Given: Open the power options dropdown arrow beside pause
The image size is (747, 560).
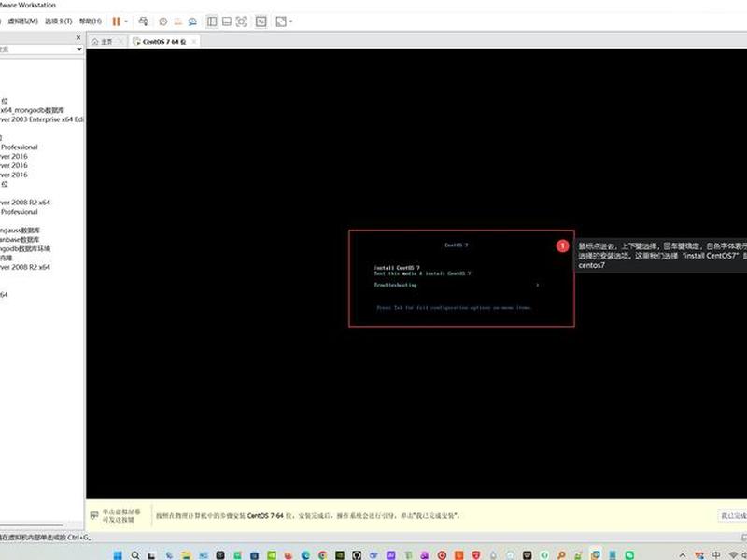Looking at the screenshot, I should coord(126,21).
